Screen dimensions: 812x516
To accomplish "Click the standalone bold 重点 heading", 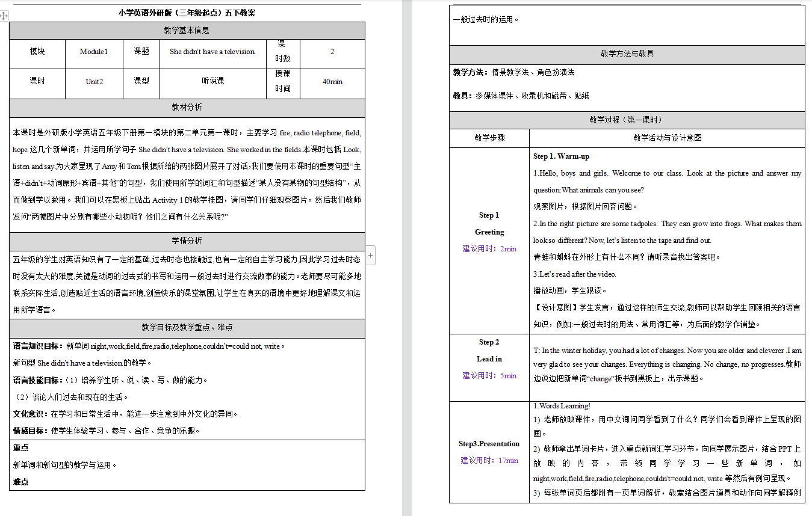I will (x=20, y=448).
